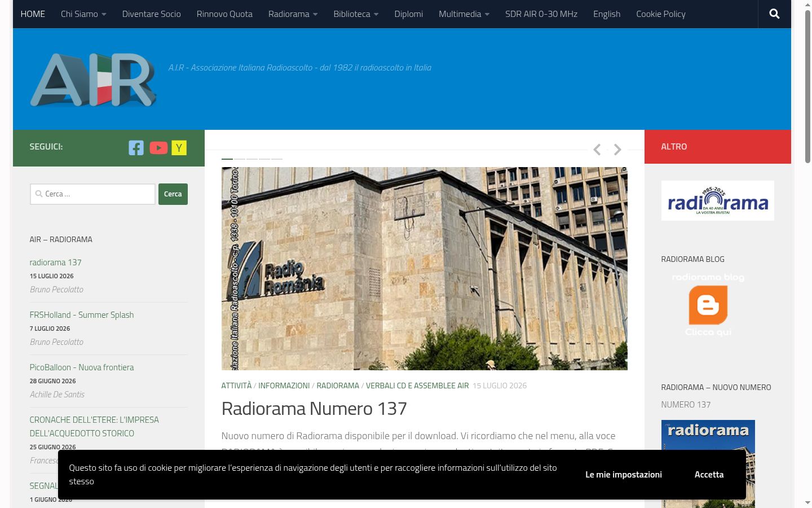Screen dimensions: 812x508
Task: Open the ATTIVITÀ category link
Action: click(236, 386)
